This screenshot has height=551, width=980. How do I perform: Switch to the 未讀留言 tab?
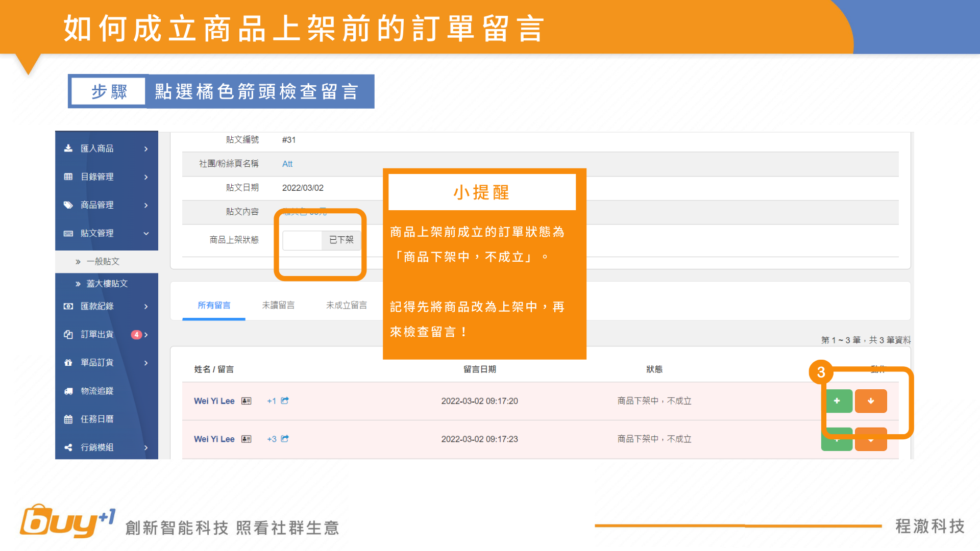(x=278, y=305)
